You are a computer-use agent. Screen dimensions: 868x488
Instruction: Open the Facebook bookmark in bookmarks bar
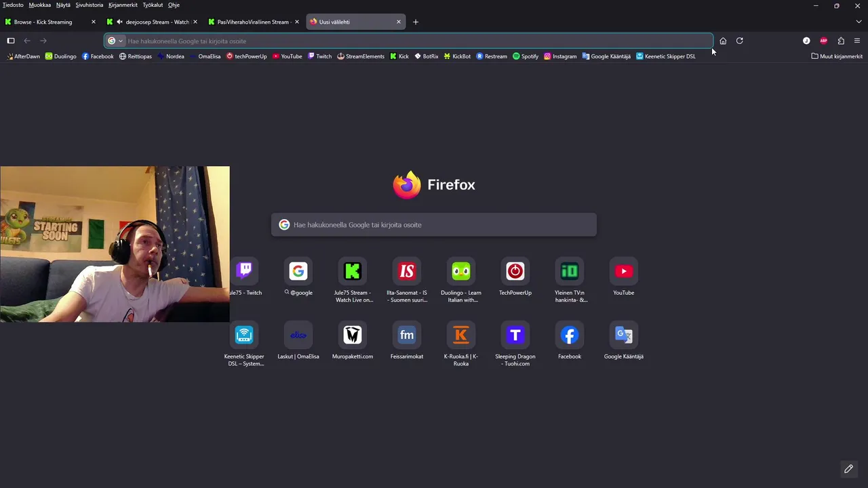[x=98, y=56]
